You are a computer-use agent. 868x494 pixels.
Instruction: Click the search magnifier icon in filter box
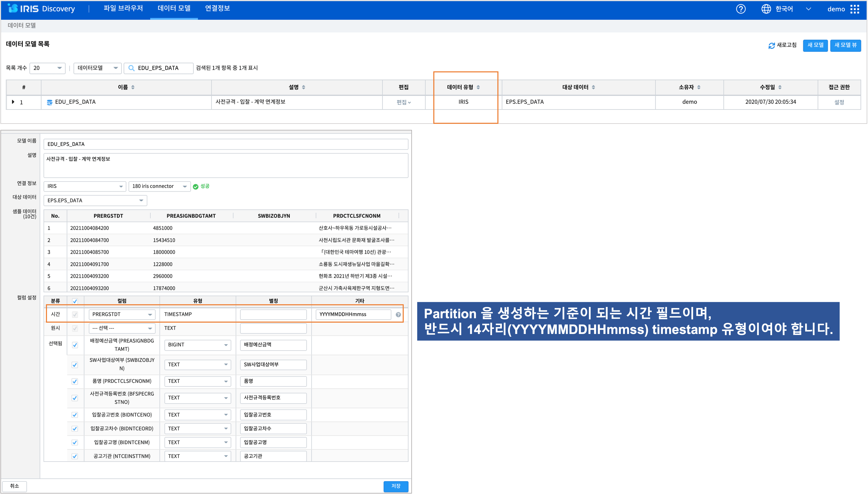132,68
